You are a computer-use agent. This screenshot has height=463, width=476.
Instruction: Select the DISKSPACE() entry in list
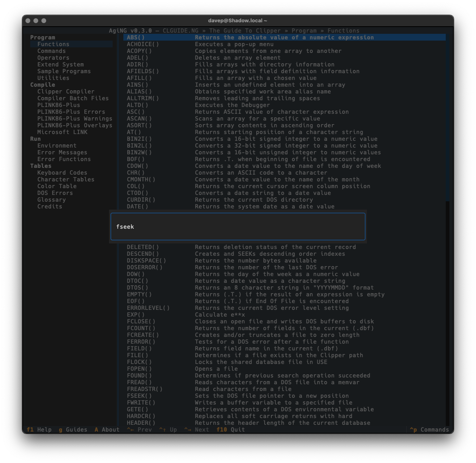[x=146, y=261]
